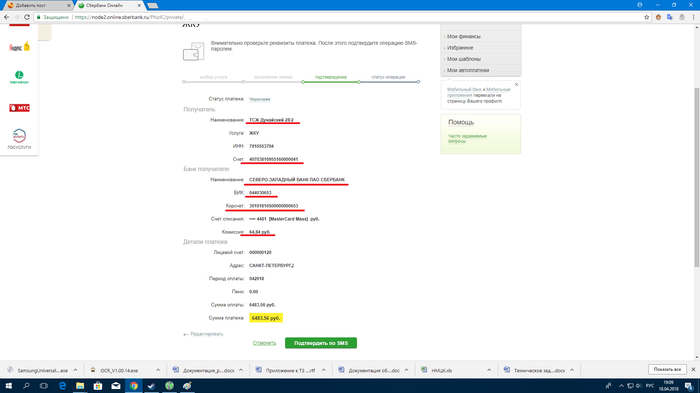
Task: Click the Отменить link
Action: pyautogui.click(x=264, y=343)
